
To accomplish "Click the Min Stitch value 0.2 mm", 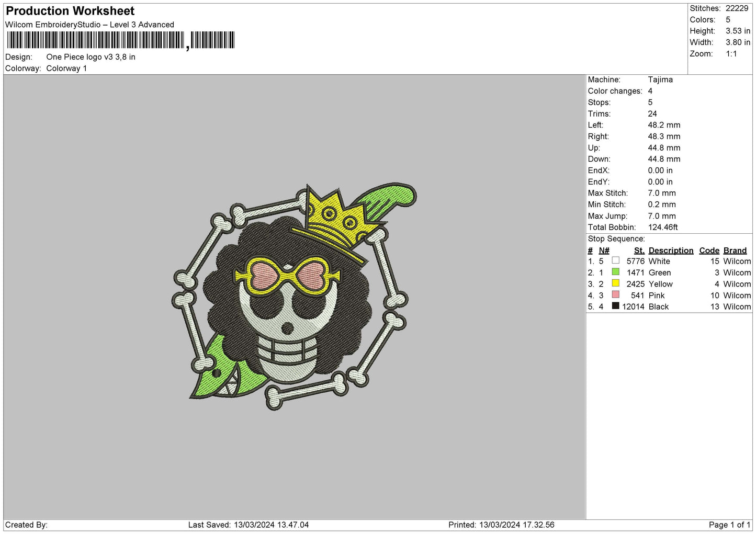I will pos(662,204).
